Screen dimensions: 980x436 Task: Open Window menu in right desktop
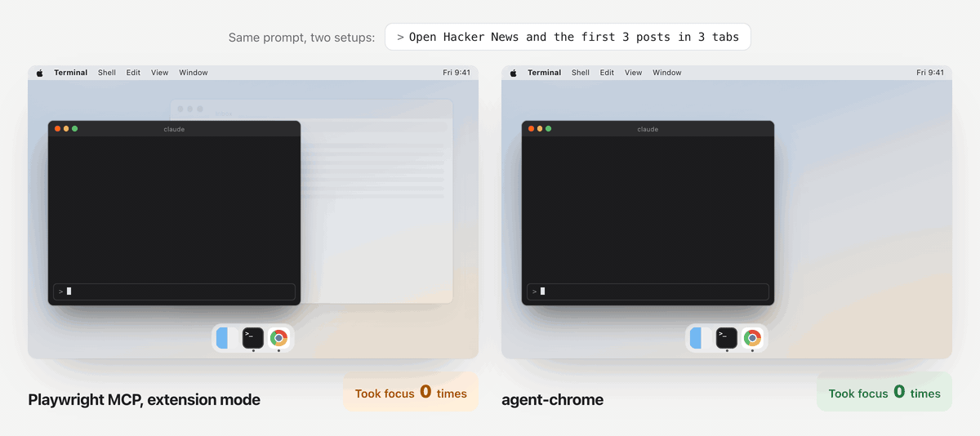pyautogui.click(x=667, y=73)
